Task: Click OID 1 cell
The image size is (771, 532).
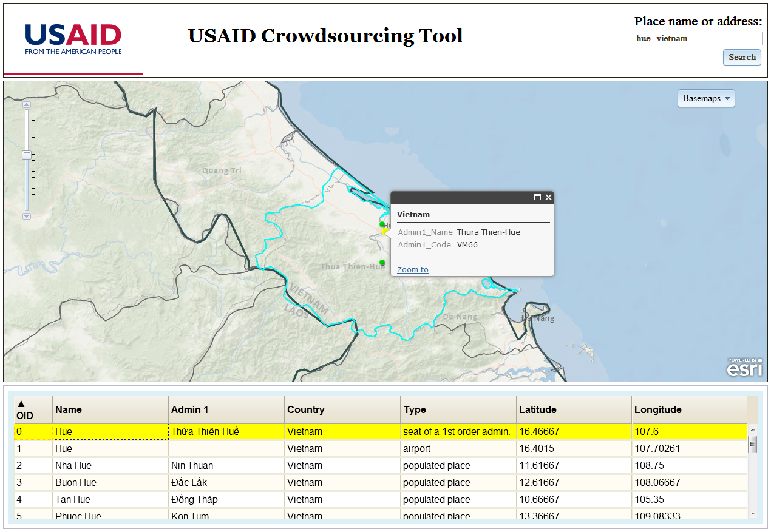Action: click(x=33, y=449)
